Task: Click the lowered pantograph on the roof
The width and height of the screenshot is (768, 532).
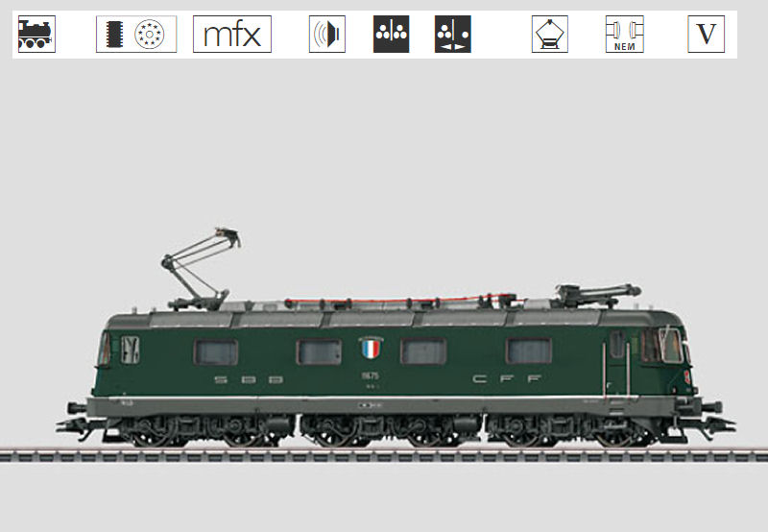Action: point(597,296)
